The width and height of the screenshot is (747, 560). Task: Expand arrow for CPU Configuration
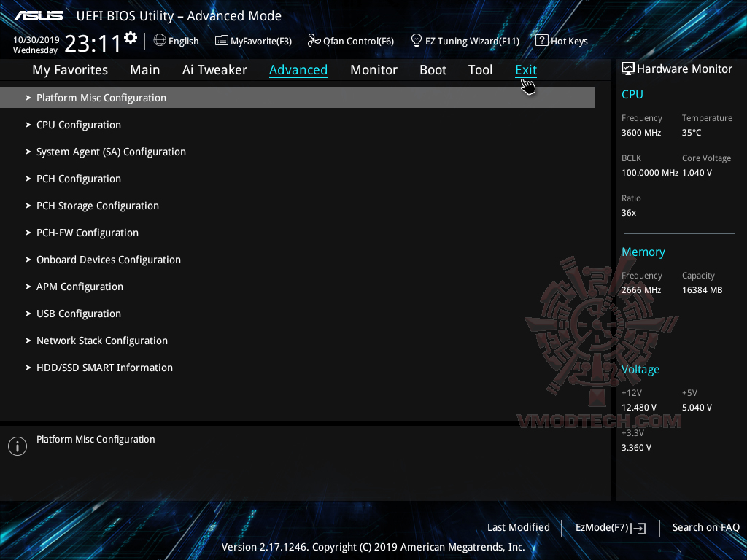pyautogui.click(x=28, y=125)
